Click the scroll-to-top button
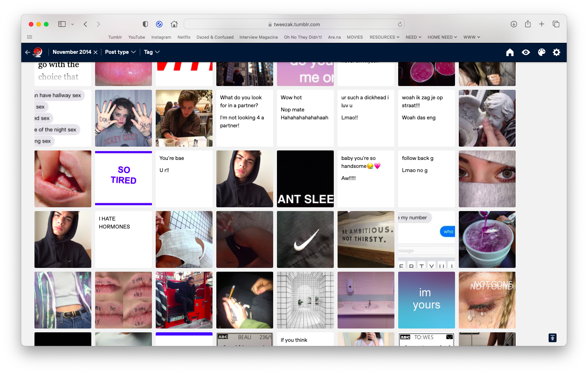This screenshot has height=374, width=588. pos(552,338)
